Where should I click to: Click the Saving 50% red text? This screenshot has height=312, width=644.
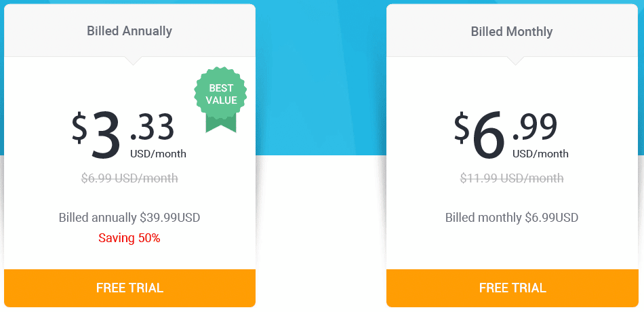pyautogui.click(x=129, y=237)
